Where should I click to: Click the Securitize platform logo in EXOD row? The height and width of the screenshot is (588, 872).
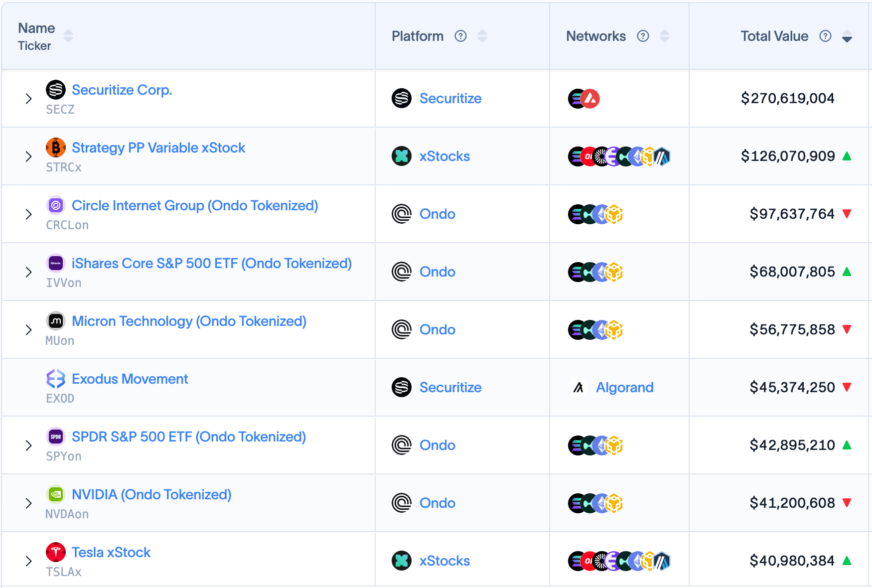click(402, 387)
